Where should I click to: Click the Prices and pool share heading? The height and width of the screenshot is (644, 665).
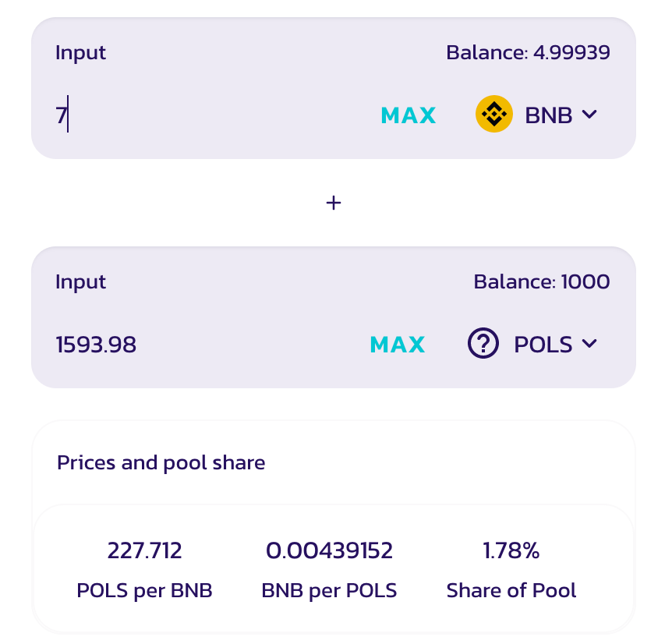tap(161, 462)
